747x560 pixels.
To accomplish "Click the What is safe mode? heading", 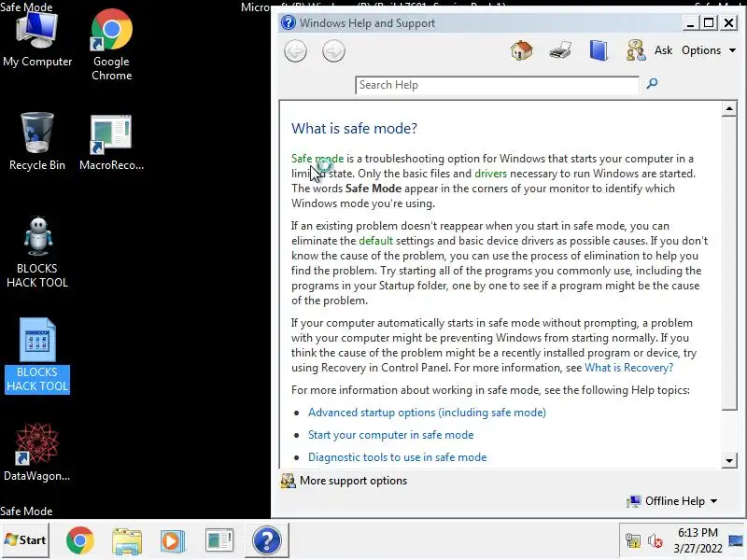I will tap(354, 129).
